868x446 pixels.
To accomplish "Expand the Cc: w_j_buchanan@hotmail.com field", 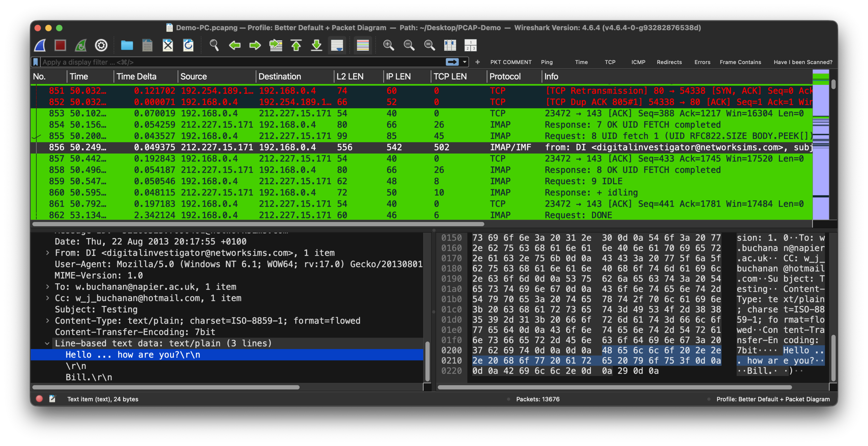I will (47, 298).
